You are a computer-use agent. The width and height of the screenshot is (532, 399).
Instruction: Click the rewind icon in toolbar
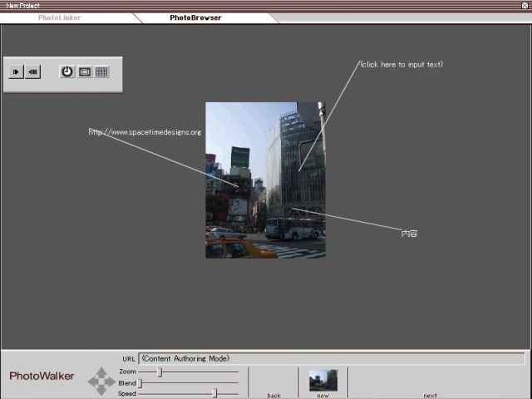point(32,72)
